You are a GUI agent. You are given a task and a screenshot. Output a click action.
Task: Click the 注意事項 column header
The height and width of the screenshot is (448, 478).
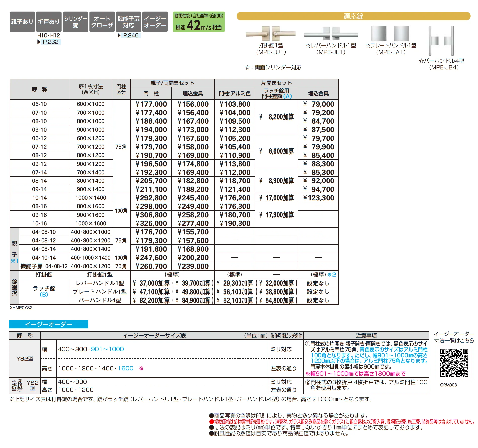(366, 336)
